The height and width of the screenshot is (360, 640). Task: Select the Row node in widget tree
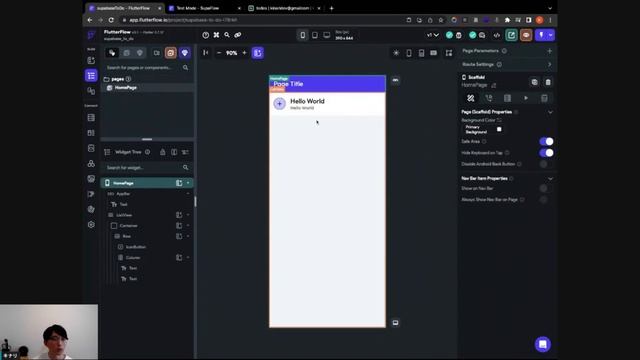(x=127, y=236)
